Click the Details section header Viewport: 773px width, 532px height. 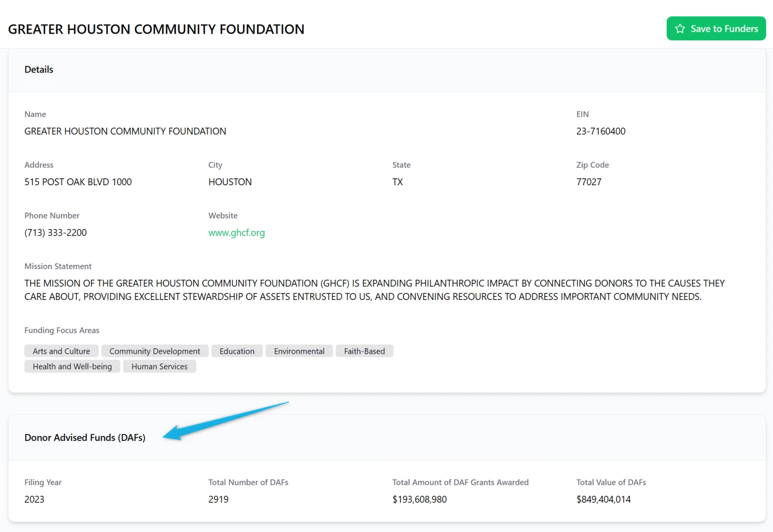pyautogui.click(x=39, y=69)
